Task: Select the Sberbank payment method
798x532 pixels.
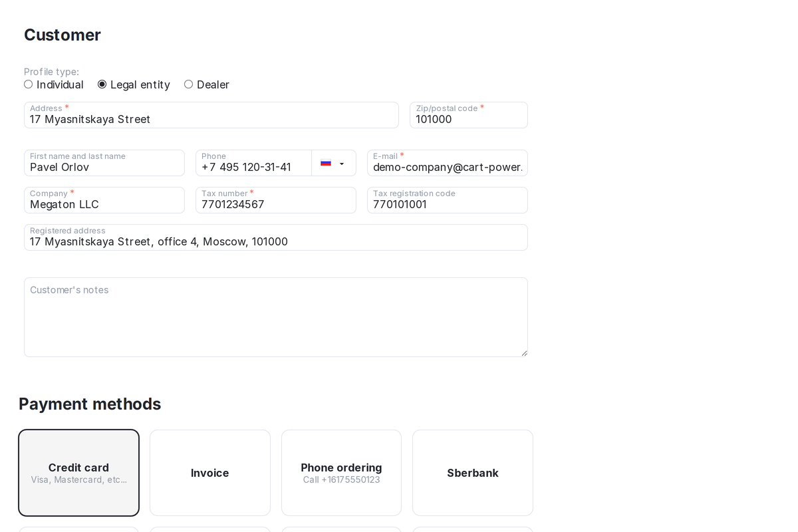Action: coord(473,473)
